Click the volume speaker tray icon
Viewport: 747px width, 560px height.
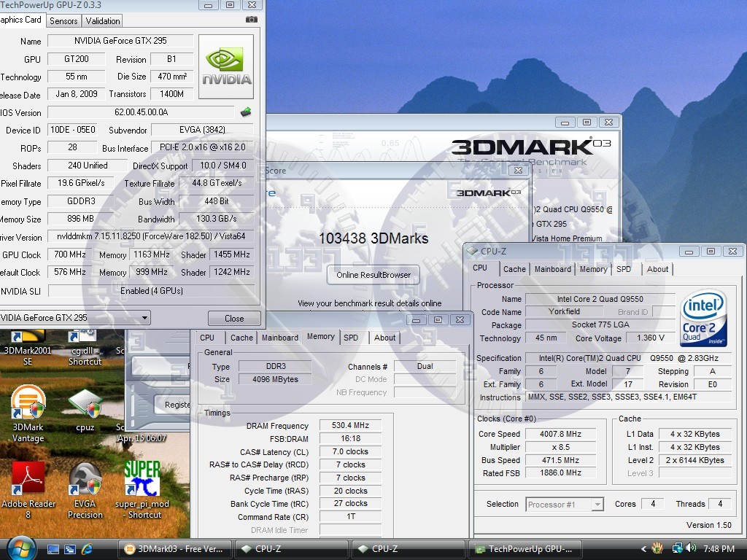point(692,548)
